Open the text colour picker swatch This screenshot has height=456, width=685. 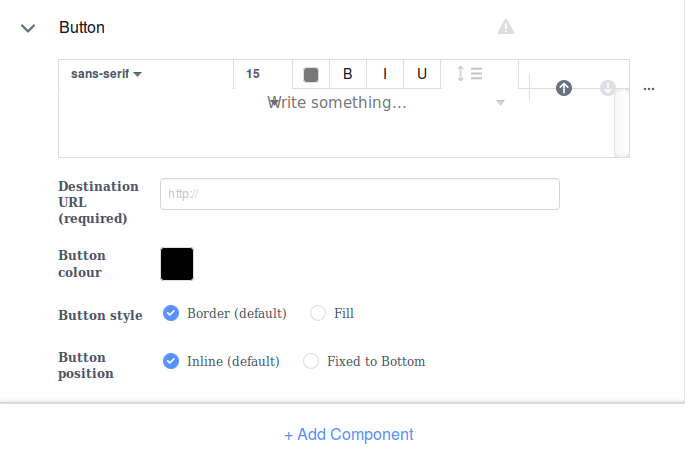point(311,74)
